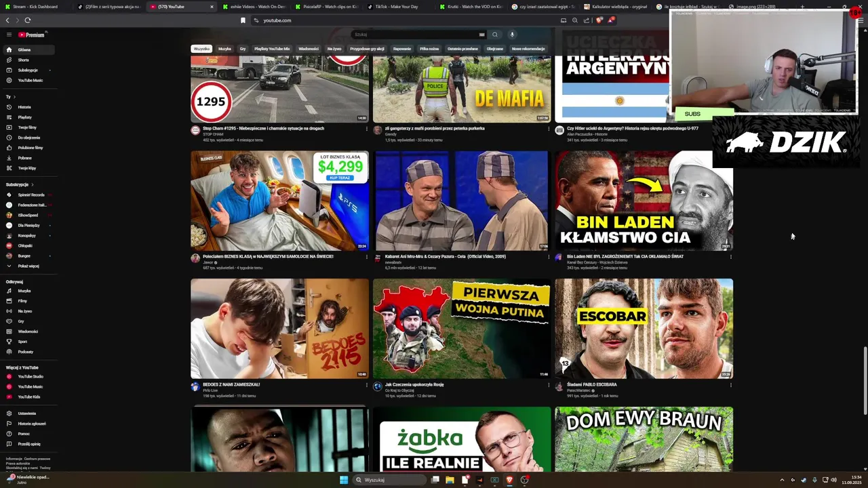Screen dimensions: 868x488
Task: Open options menu for Śladami Pablo Escobara video
Action: tap(730, 385)
